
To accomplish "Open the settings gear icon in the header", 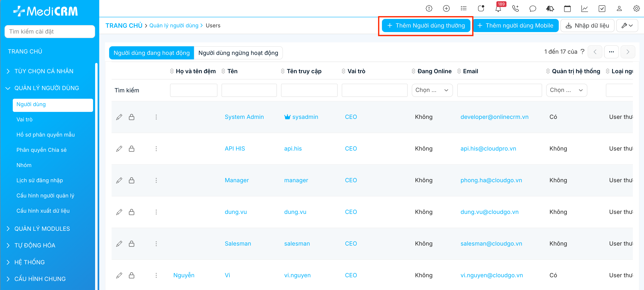I will (636, 9).
